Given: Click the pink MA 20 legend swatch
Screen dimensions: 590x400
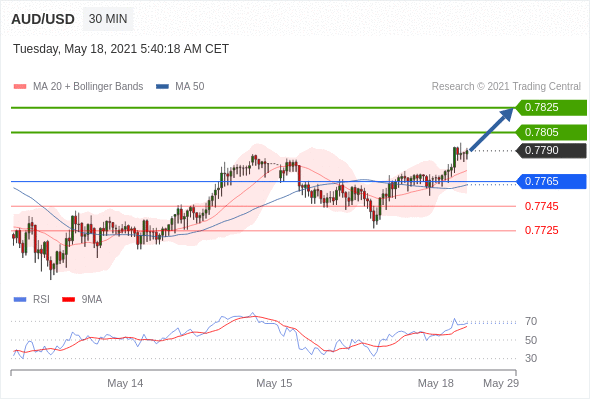Looking at the screenshot, I should coord(20,87).
